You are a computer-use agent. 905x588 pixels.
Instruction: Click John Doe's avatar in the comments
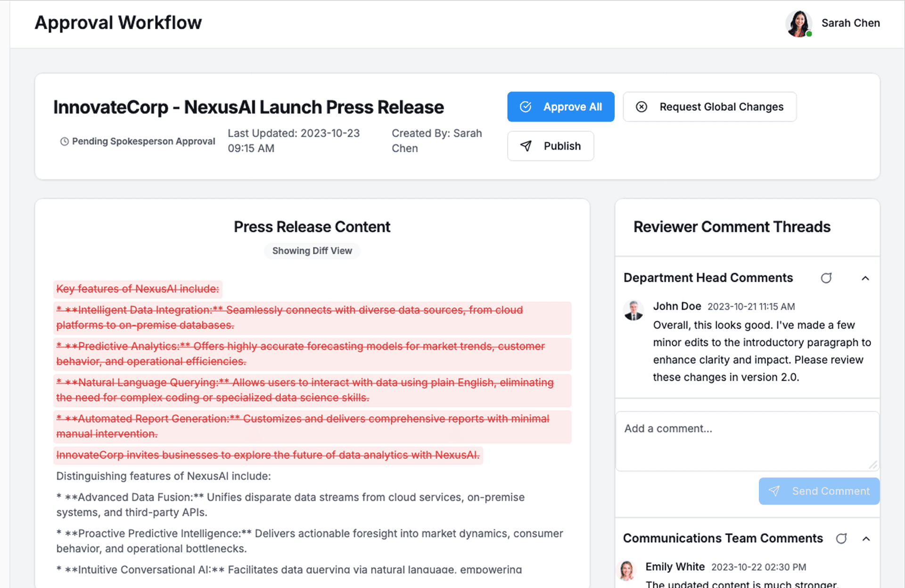(633, 310)
